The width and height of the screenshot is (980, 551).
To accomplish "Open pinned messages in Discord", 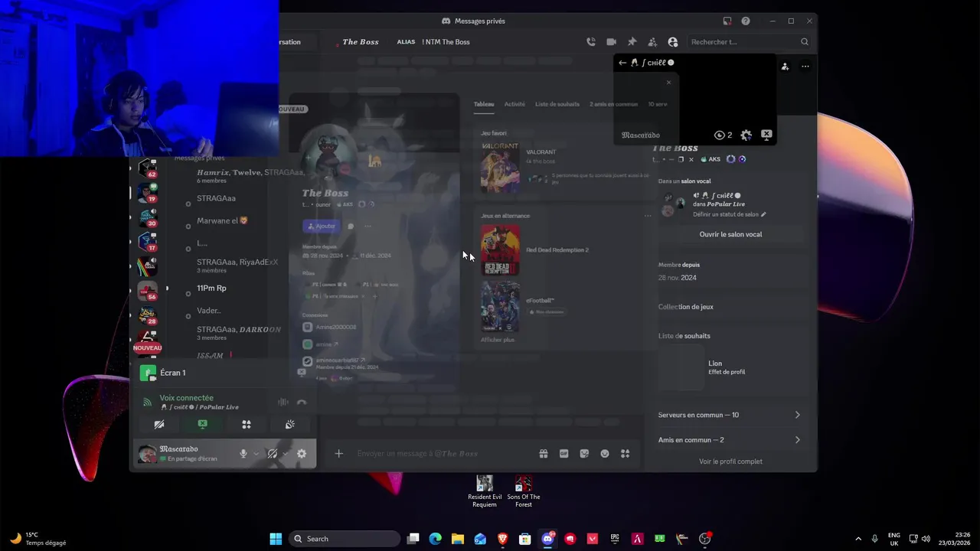I will (x=632, y=42).
